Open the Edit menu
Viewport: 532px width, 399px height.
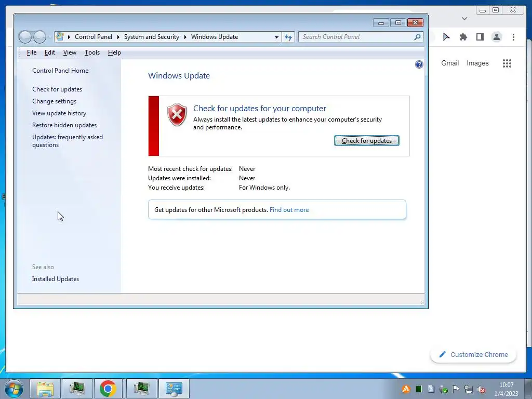49,52
